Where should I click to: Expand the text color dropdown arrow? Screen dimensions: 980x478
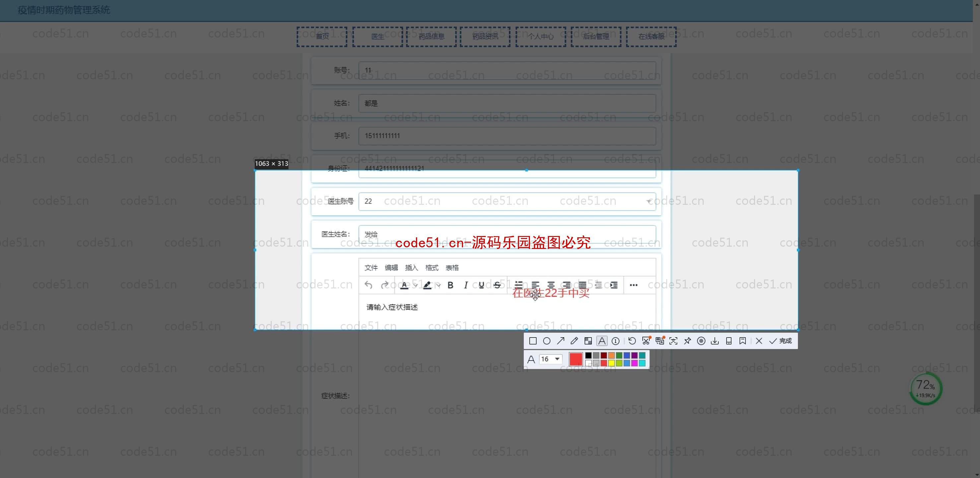pos(415,285)
